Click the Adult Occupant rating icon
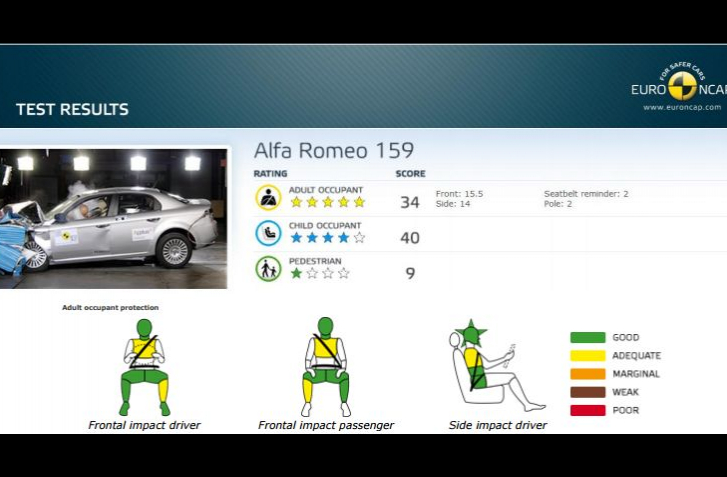 [x=268, y=197]
